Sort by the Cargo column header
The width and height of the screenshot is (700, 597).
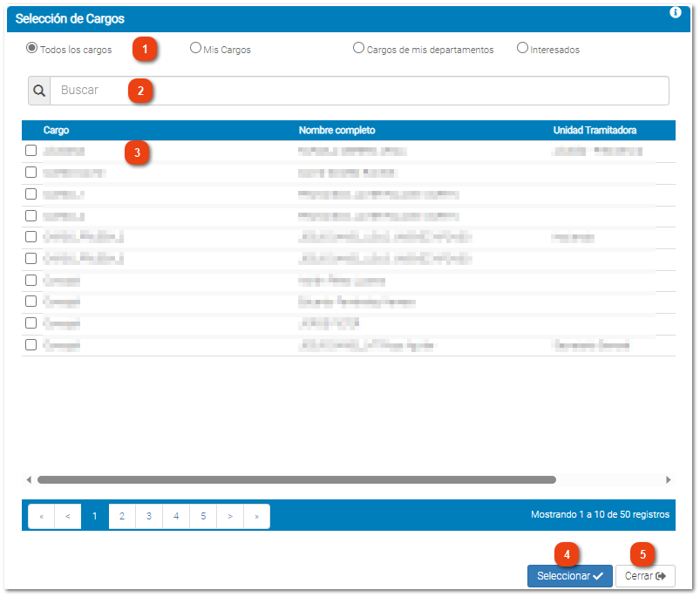click(57, 130)
